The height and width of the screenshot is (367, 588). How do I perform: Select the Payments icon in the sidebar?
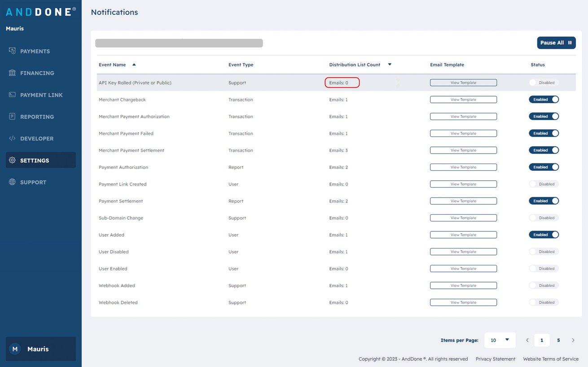11,51
